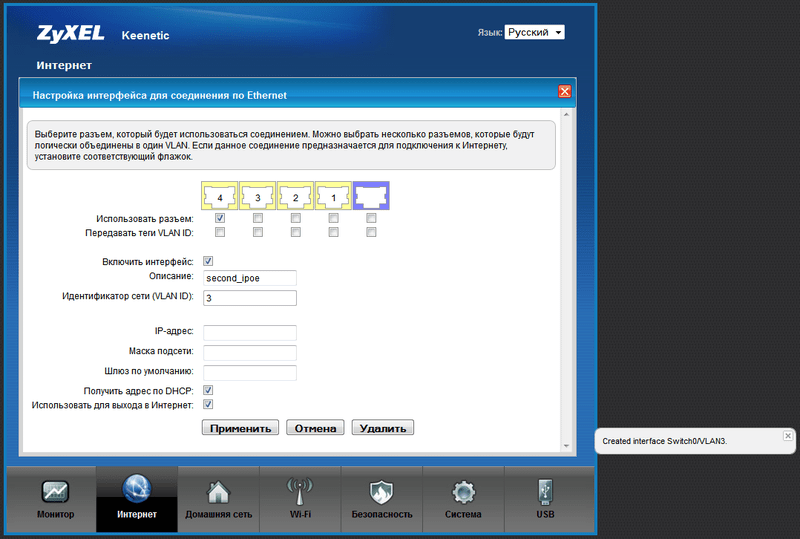Select Ethernet port 3 icon
This screenshot has width=800, height=539.
tap(258, 195)
